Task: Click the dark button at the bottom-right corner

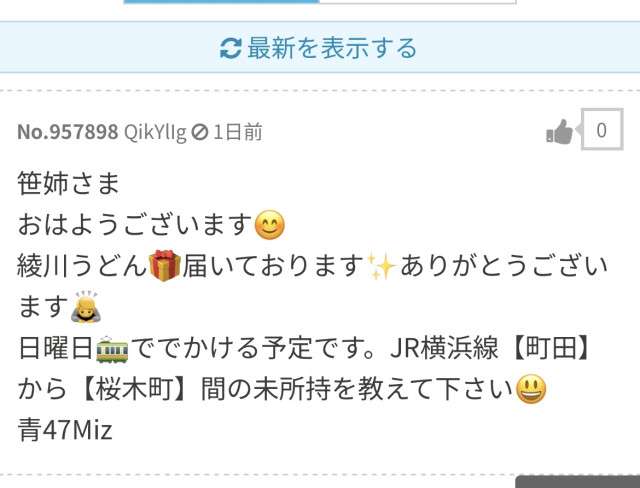Action: (x=578, y=482)
